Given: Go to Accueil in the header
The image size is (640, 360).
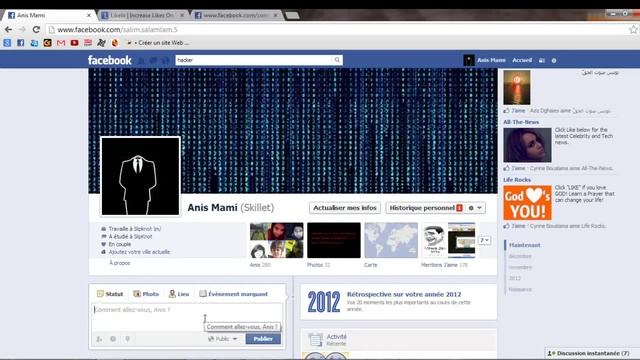Looking at the screenshot, I should (x=522, y=60).
